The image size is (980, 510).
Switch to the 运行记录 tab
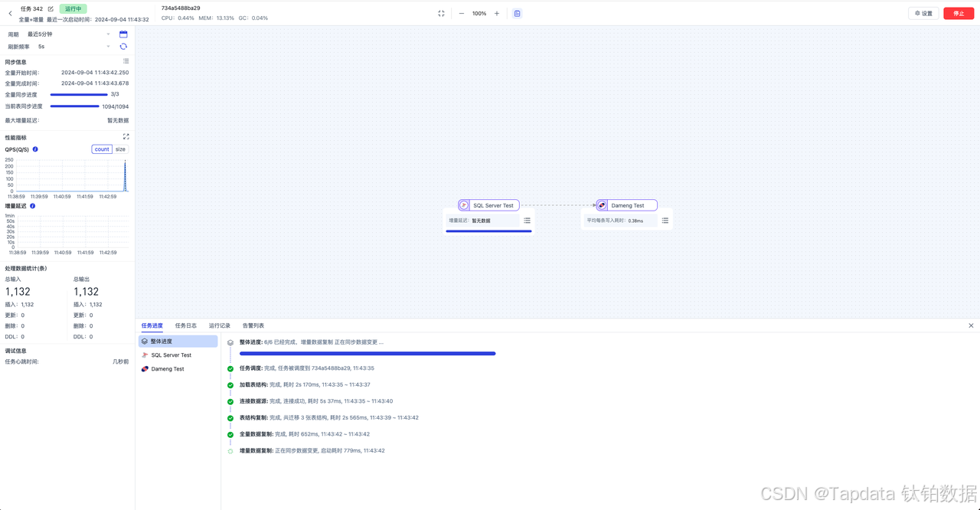pyautogui.click(x=220, y=325)
